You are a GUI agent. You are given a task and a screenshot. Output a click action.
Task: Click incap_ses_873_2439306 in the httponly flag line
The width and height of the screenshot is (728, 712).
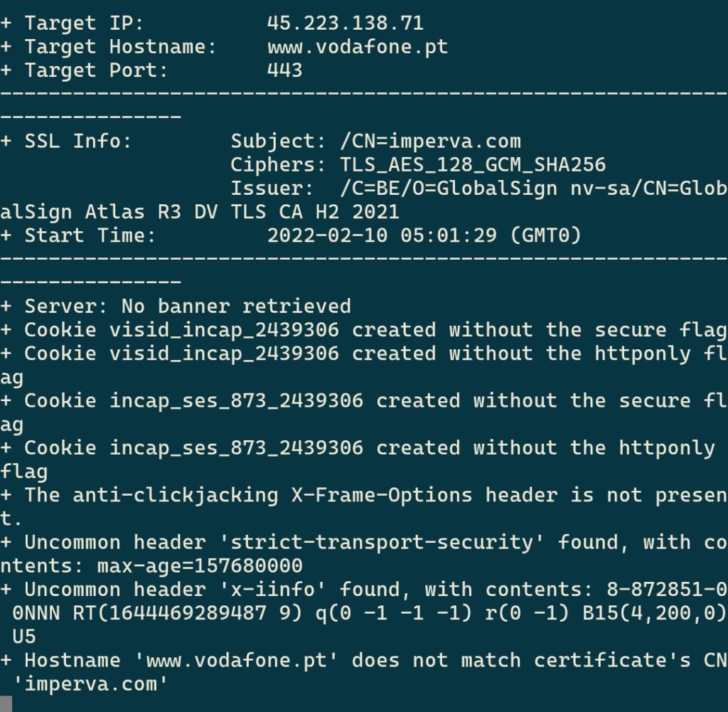236,449
